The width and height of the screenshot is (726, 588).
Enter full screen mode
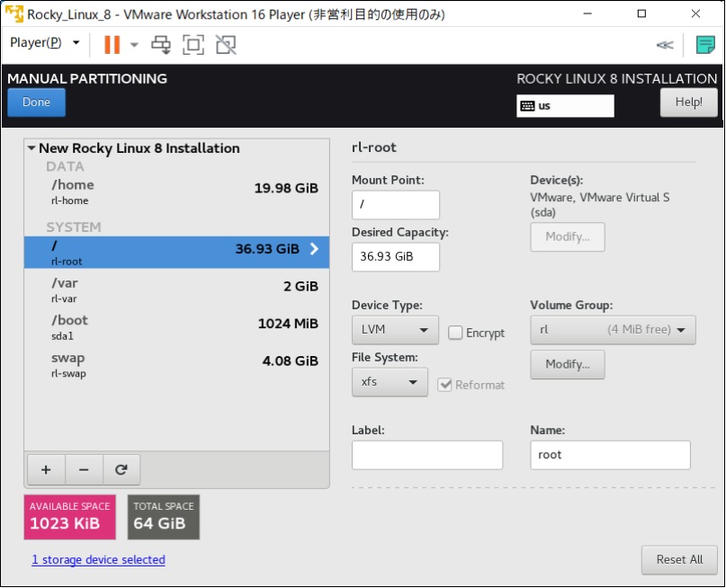click(x=193, y=44)
